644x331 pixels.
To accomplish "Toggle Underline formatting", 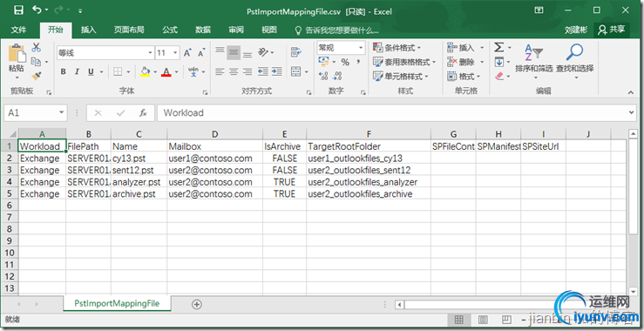I will pyautogui.click(x=91, y=72).
